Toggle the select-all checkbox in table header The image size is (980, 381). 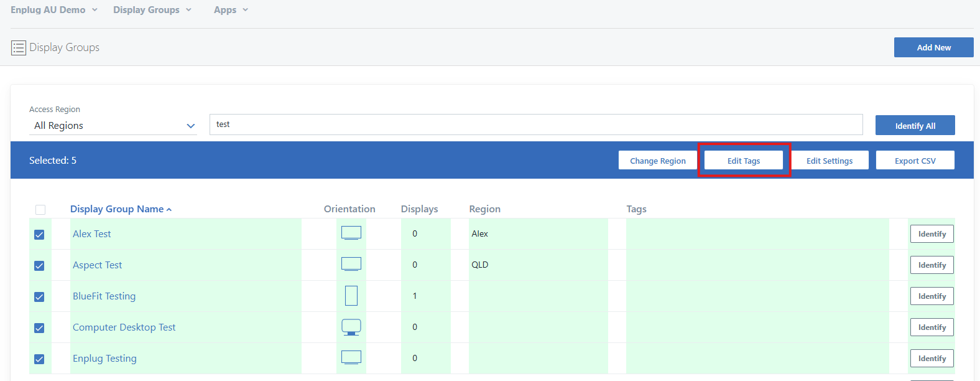(40, 210)
